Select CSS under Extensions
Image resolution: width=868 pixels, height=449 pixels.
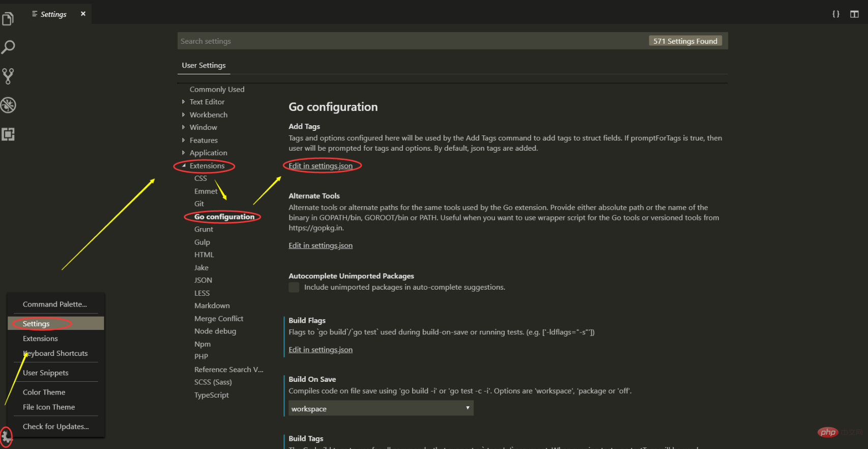tap(200, 178)
